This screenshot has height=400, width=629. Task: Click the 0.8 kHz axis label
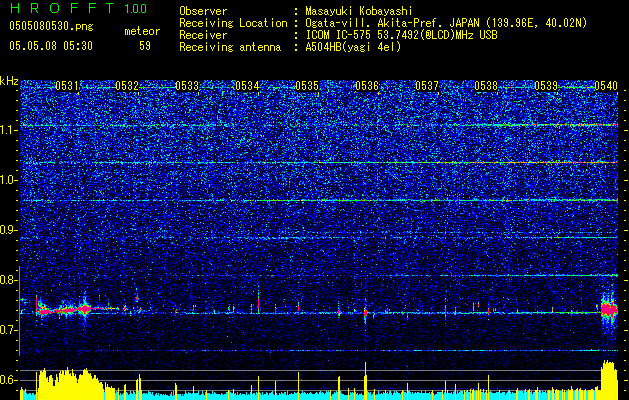click(x=9, y=280)
